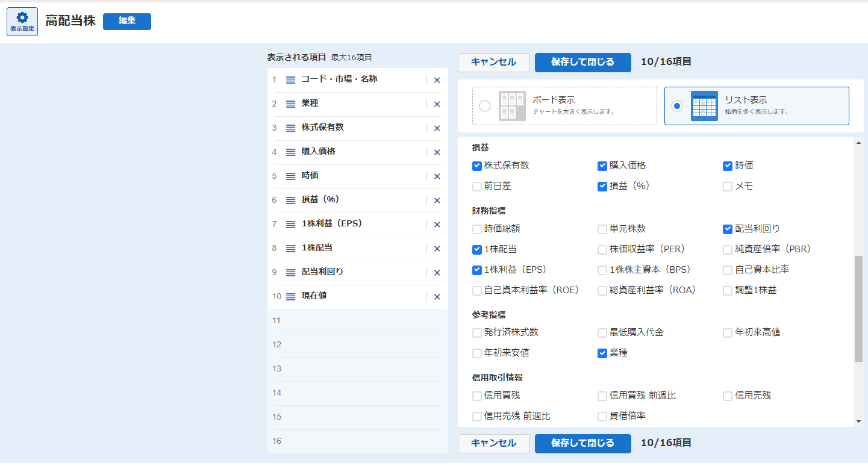
Task: Check the 総資産利益率(ROA) checkbox
Action: click(x=602, y=291)
